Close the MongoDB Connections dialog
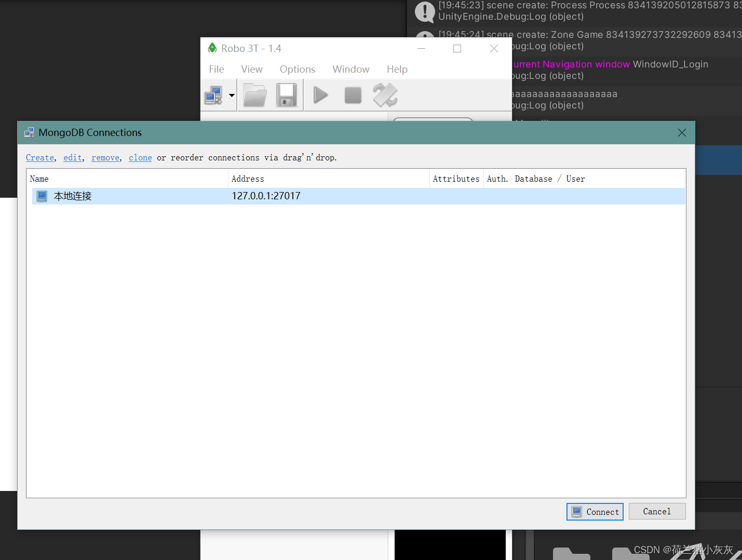Viewport: 742px width, 560px height. point(682,133)
